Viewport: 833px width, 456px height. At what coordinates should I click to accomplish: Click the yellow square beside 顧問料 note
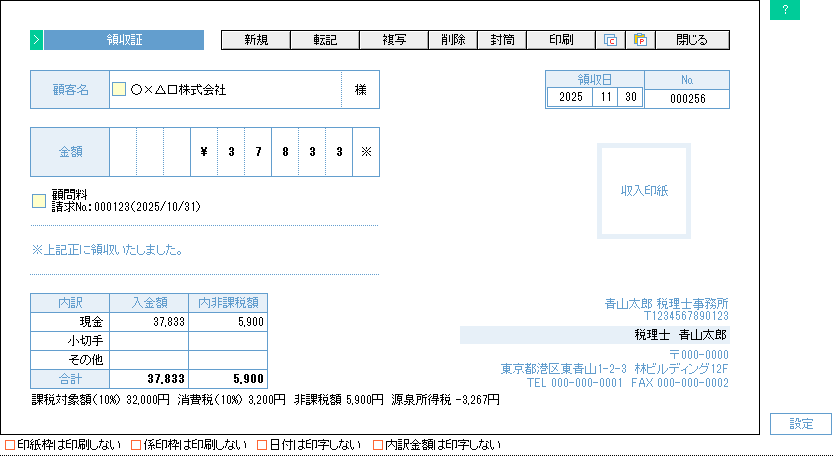pos(39,201)
